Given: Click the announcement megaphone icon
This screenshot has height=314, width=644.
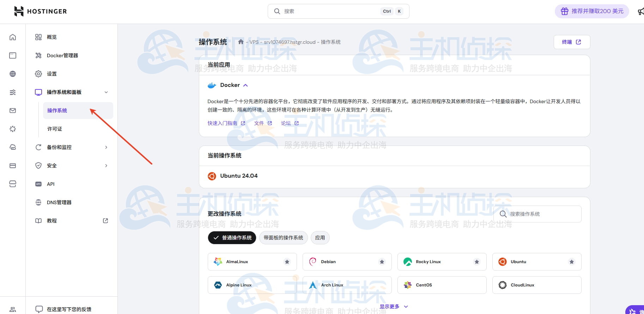Looking at the screenshot, I should [640, 12].
